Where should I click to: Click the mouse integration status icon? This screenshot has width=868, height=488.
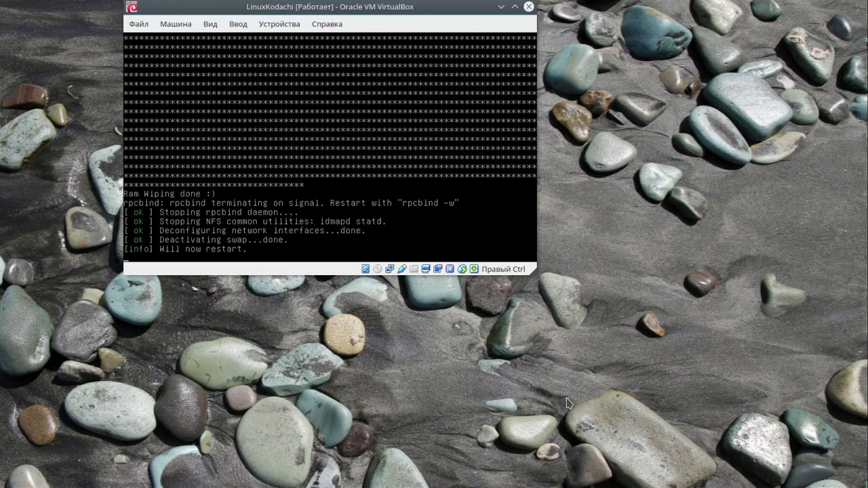(462, 269)
